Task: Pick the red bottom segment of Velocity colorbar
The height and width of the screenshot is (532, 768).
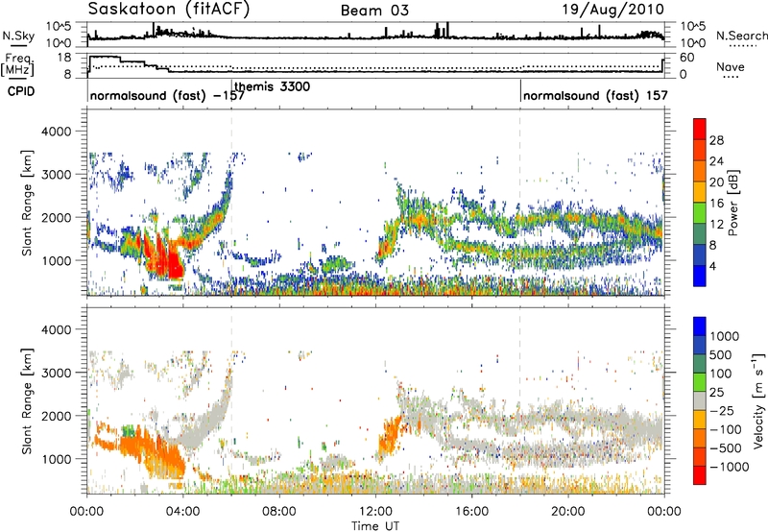Action: point(700,475)
